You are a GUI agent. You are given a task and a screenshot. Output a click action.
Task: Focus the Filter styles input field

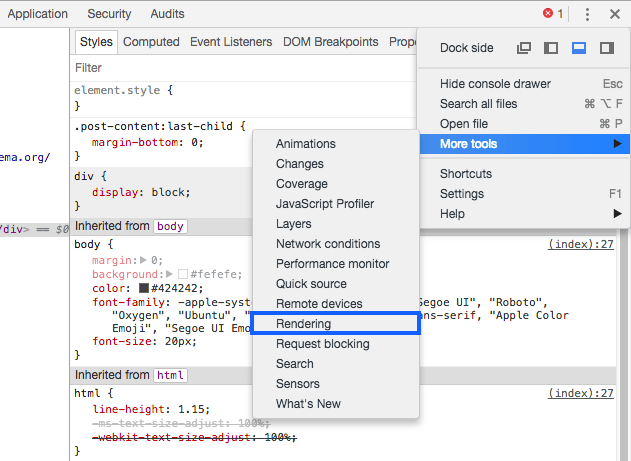(x=240, y=68)
